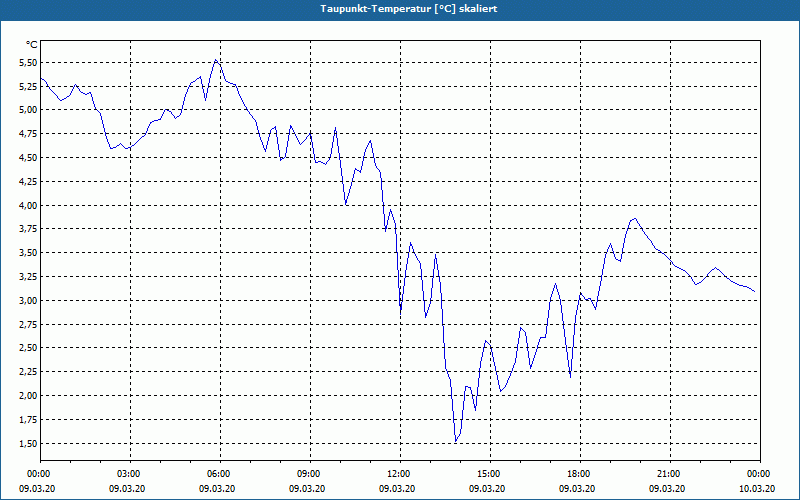Screen dimensions: 800x500
Task: Click the 3,75 y-axis label
Action: coord(28,229)
